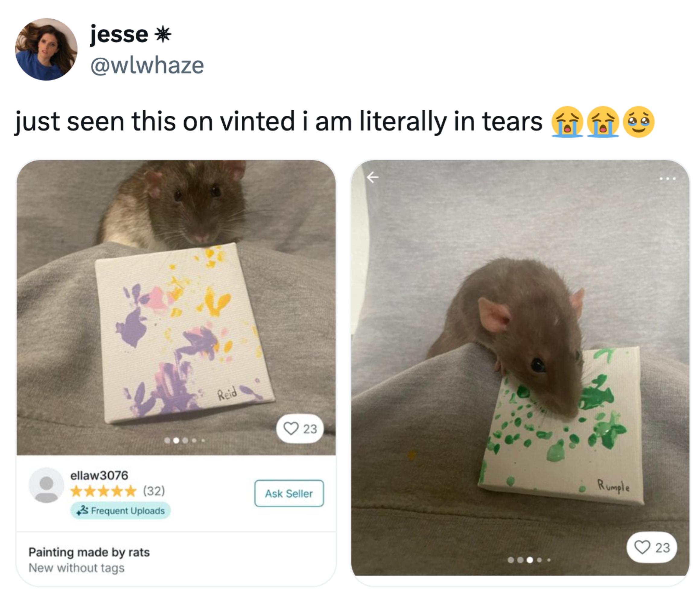Click jesse's profile avatar
The height and width of the screenshot is (603, 700).
point(46,49)
